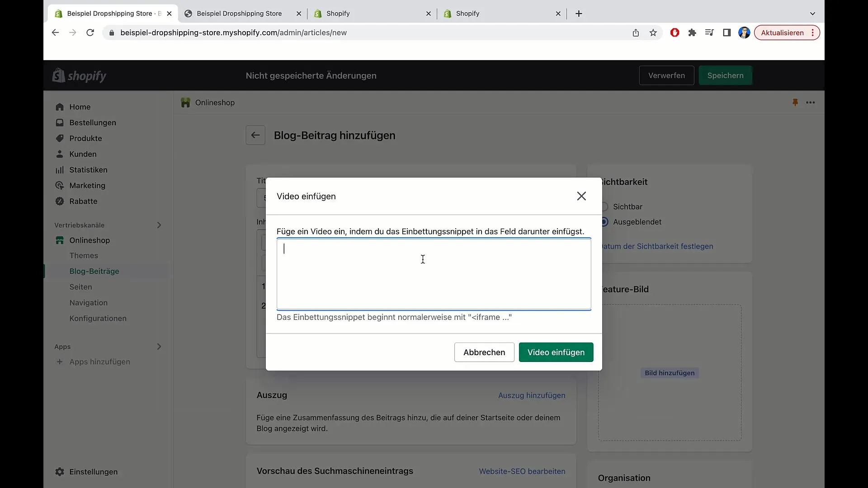This screenshot has width=868, height=488.
Task: Open the Blog-Beiträge menu item
Action: pyautogui.click(x=94, y=271)
